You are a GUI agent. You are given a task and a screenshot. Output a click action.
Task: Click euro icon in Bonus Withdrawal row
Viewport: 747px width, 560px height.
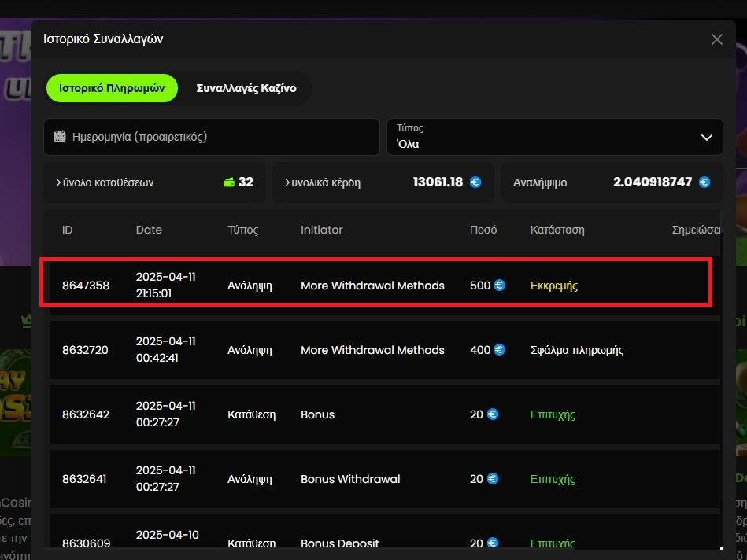point(493,479)
